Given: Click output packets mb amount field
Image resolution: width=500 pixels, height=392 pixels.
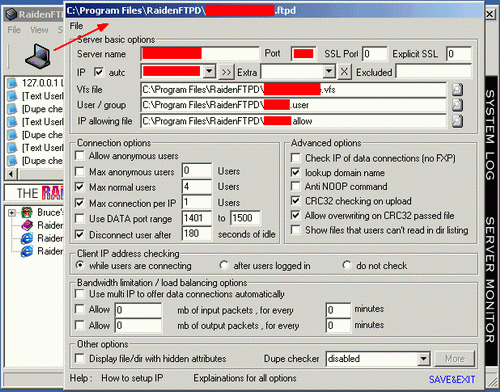Looking at the screenshot, I should coord(138,325).
